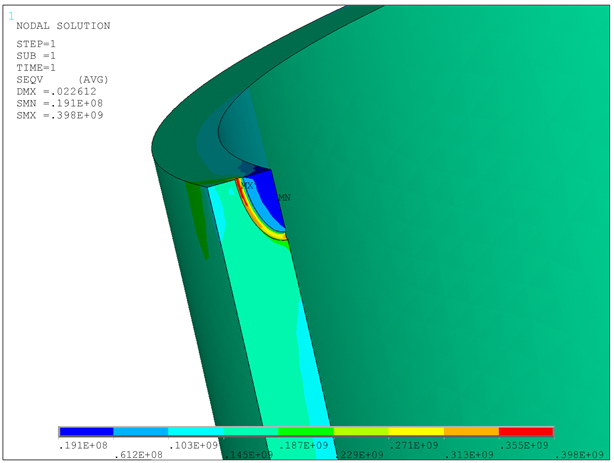Screen dimensions: 614x463
Task: Select the yellow legend color band
Action: point(415,432)
